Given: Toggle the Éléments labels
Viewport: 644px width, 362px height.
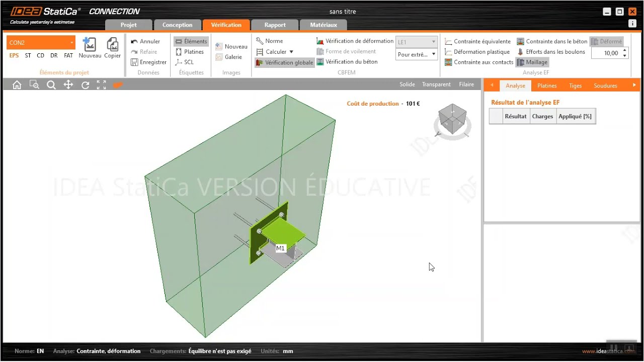Looking at the screenshot, I should 191,41.
